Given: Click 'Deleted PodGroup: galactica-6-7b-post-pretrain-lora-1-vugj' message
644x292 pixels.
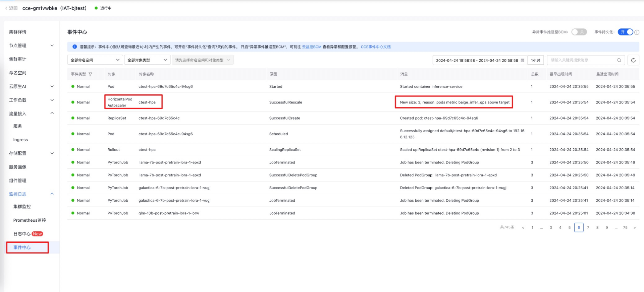Looking at the screenshot, I should 453,188.
